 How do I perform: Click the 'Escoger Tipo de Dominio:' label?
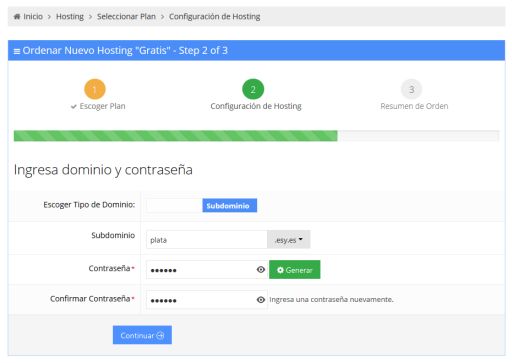(89, 205)
